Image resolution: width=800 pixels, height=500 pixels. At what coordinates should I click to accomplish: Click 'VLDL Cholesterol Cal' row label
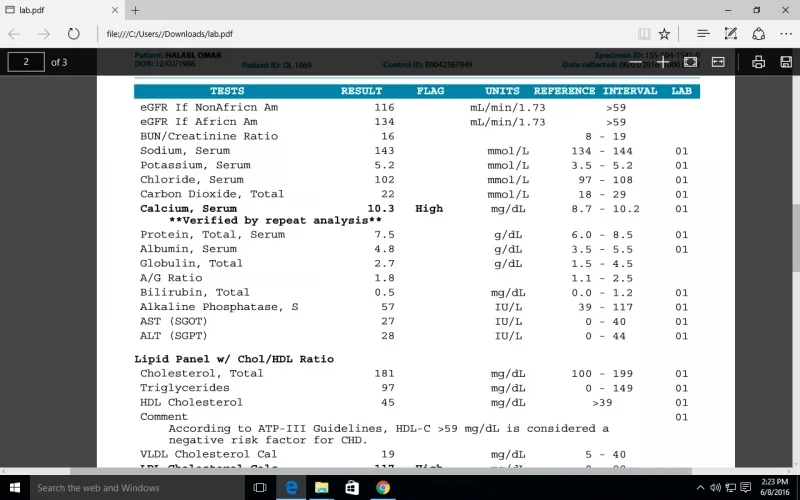208,454
